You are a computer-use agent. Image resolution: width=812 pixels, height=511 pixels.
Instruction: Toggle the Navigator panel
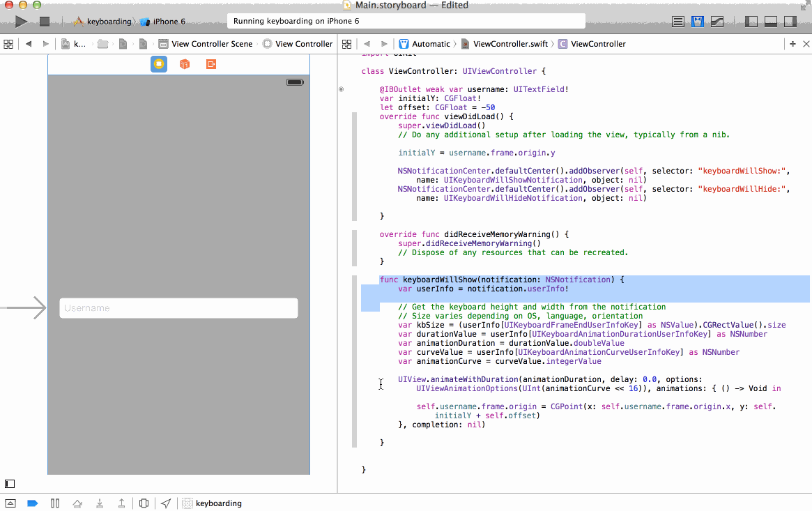pos(751,21)
